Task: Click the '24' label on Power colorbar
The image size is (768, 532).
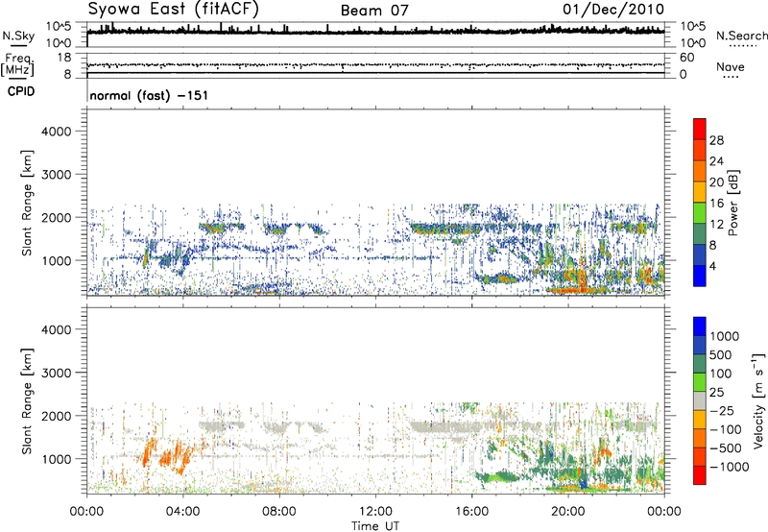Action: point(716,161)
